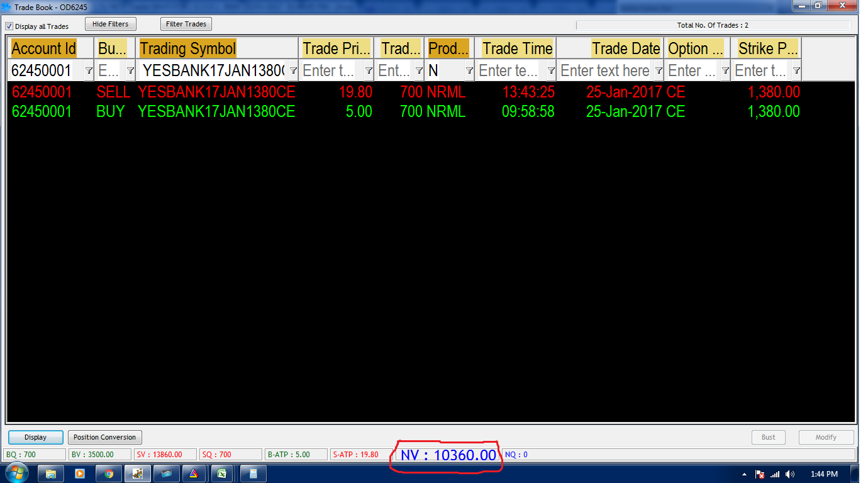Sort by the Trade Time column header

(516, 48)
